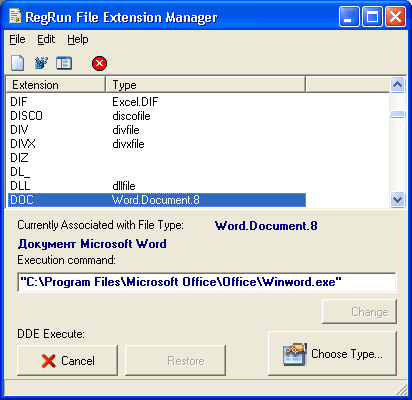The height and width of the screenshot is (400, 412).
Task: Click the list scrollbar up arrow
Action: pyautogui.click(x=397, y=85)
